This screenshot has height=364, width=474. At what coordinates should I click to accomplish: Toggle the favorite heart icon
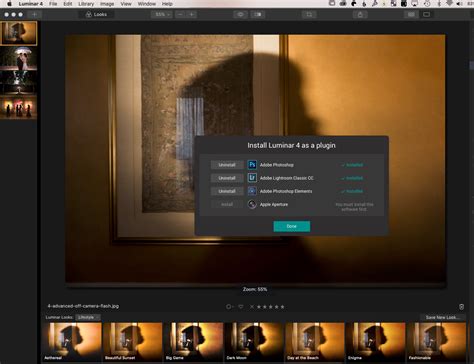(241, 307)
